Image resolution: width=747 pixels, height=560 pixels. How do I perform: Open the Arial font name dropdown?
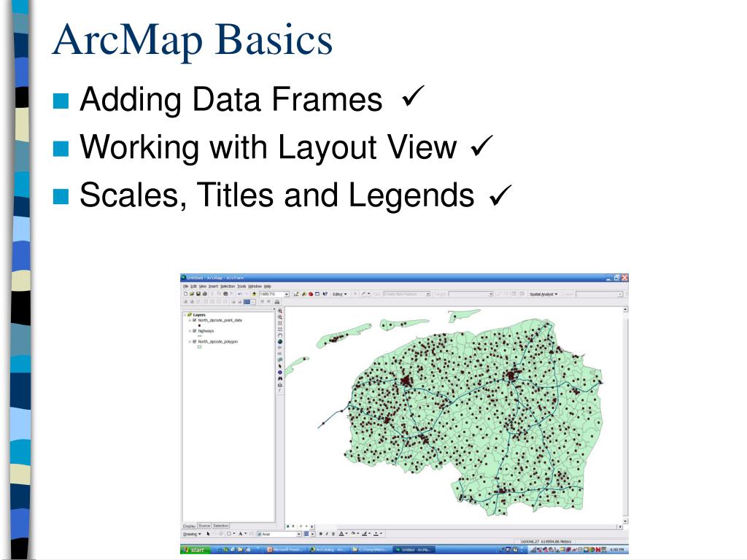click(298, 534)
